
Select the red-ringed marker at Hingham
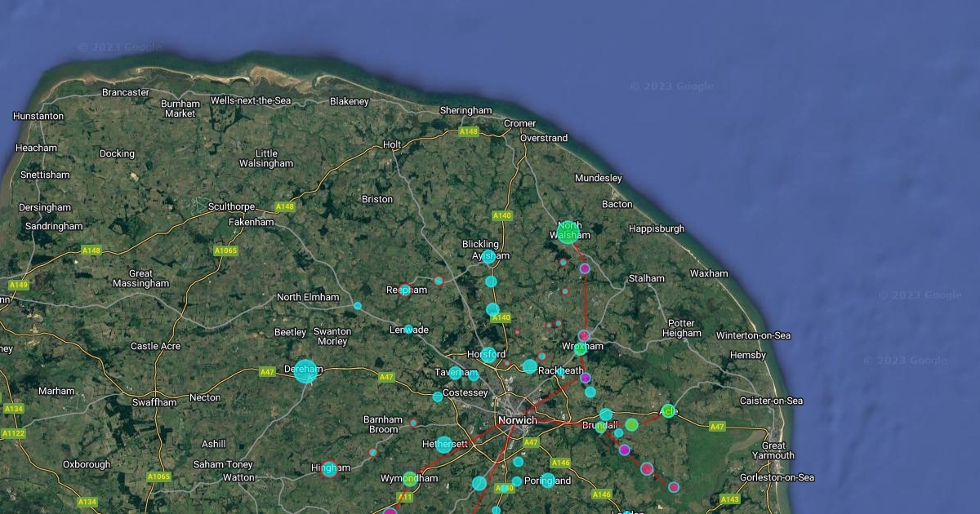[x=329, y=468]
